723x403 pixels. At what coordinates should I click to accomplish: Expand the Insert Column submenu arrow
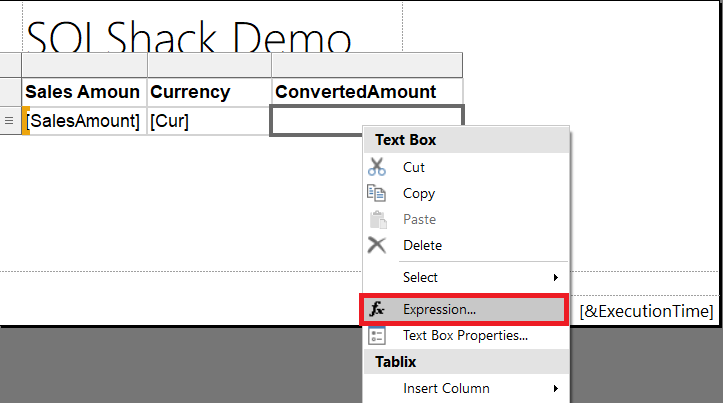click(556, 388)
